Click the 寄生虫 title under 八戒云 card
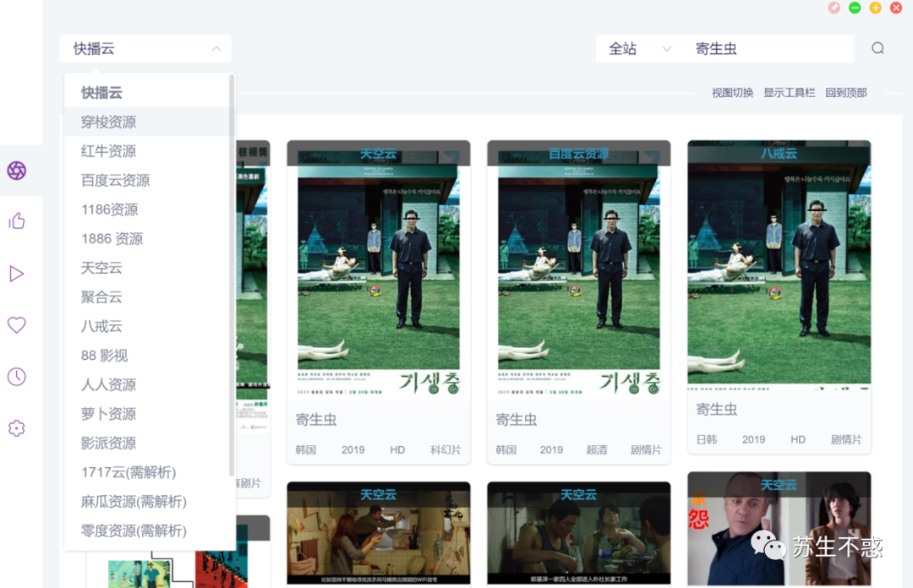913x588 pixels. tap(717, 409)
